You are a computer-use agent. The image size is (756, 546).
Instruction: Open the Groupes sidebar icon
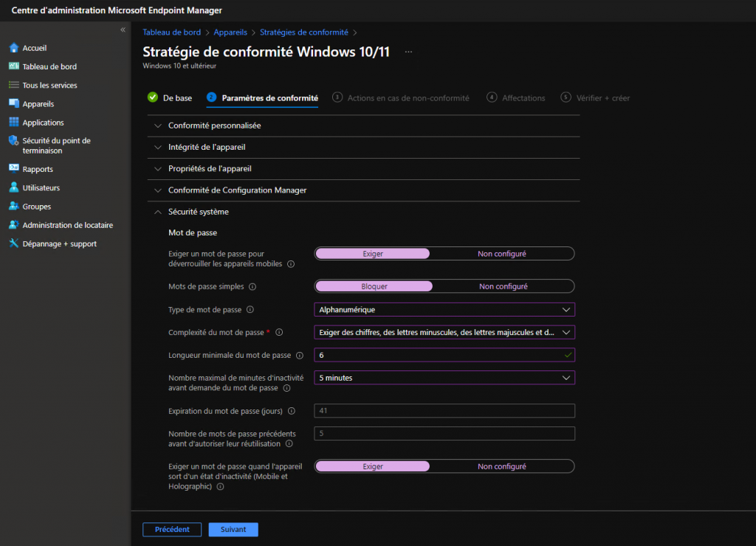[x=14, y=207]
